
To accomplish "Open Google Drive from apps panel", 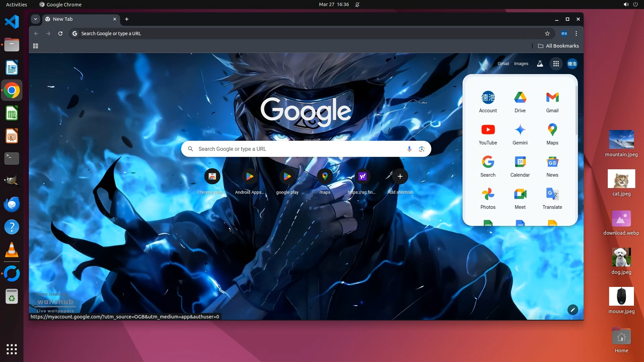I will [520, 102].
